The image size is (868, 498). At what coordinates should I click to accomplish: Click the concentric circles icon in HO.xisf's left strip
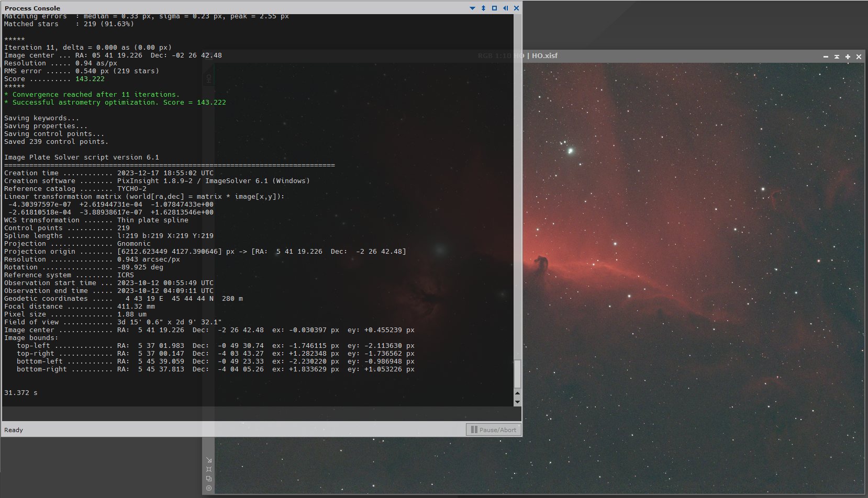point(209,488)
